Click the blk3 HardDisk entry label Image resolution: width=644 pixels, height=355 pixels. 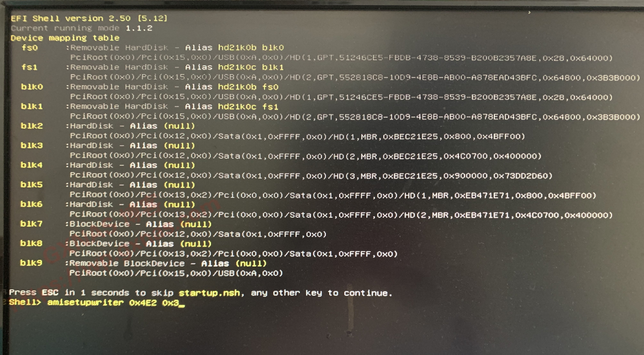31,145
